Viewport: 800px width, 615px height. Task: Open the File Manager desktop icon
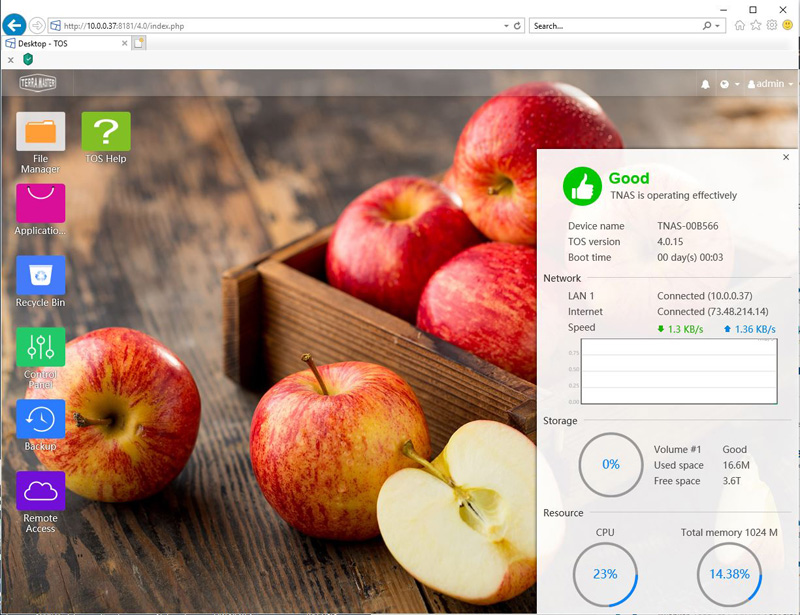pyautogui.click(x=40, y=132)
